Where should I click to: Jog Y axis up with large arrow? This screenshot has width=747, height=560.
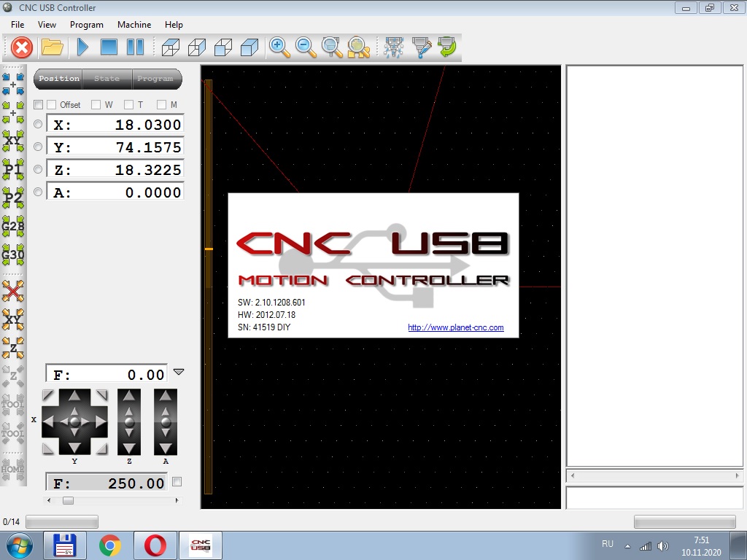click(x=74, y=396)
